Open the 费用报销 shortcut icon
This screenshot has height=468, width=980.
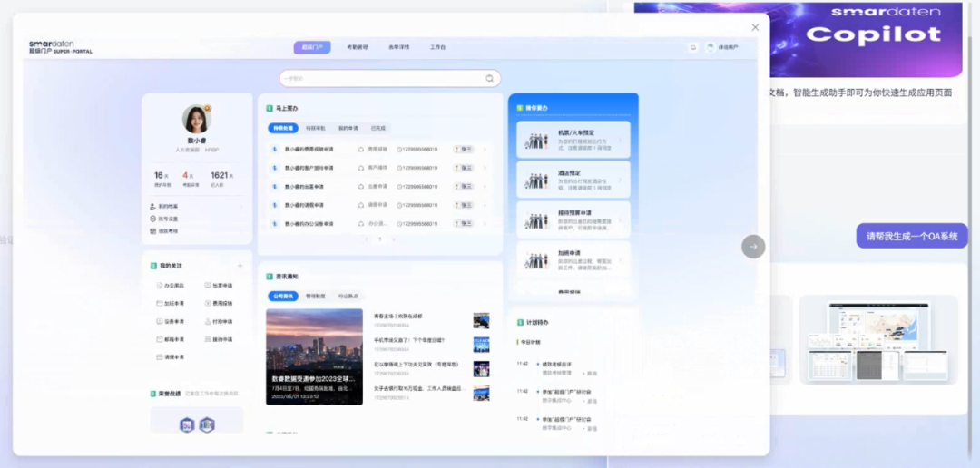pos(208,303)
